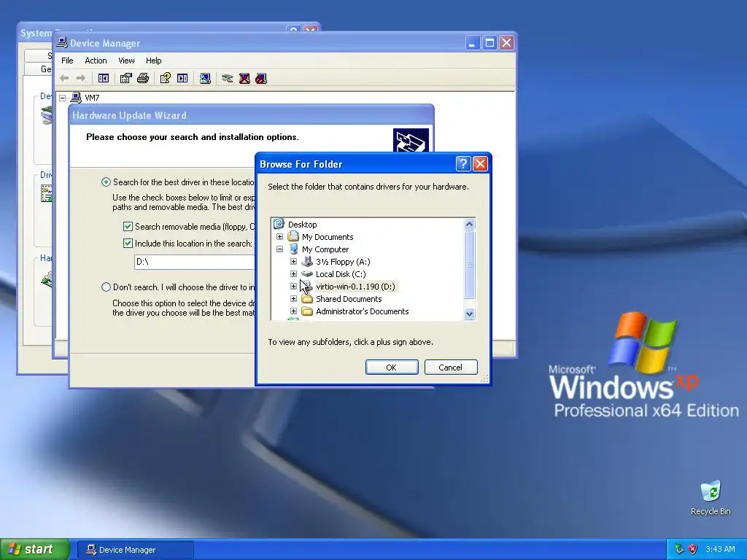The image size is (747, 560).
Task: Click Cancel in Browse For Folder dialog
Action: (451, 367)
